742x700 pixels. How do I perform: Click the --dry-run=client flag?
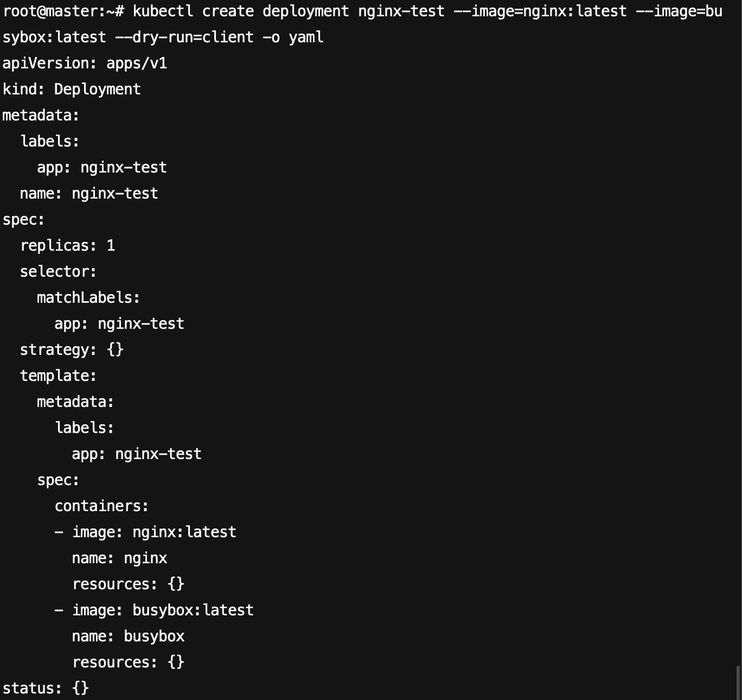point(184,37)
